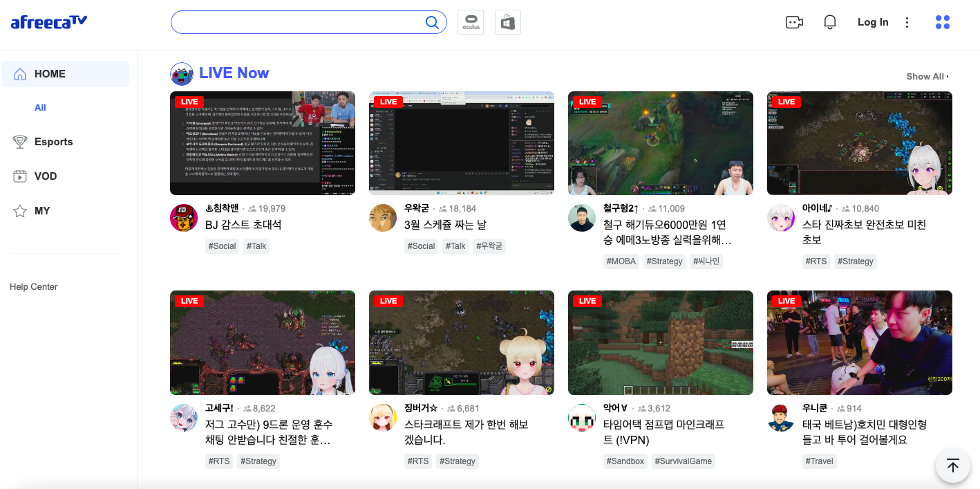Image resolution: width=980 pixels, height=489 pixels.
Task: Open the Microsoft Store app icon
Action: tap(508, 22)
